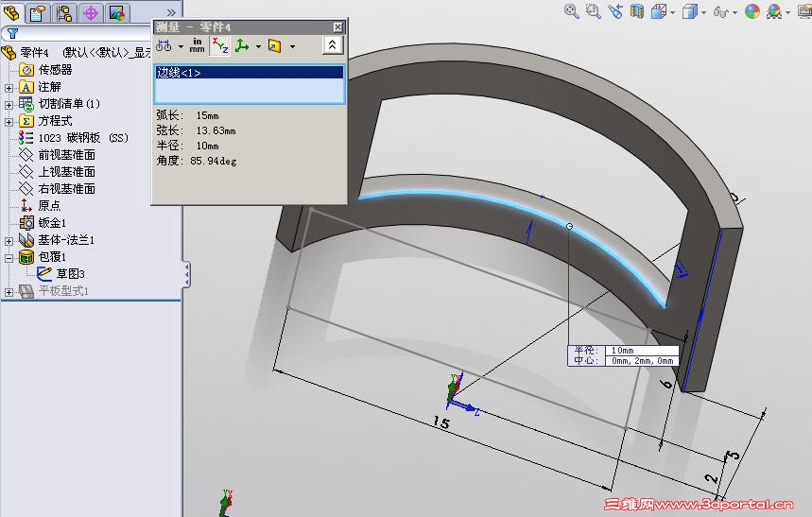Click the 弧长: 15mm result line
Screen dimensions: 812x517
[x=187, y=115]
